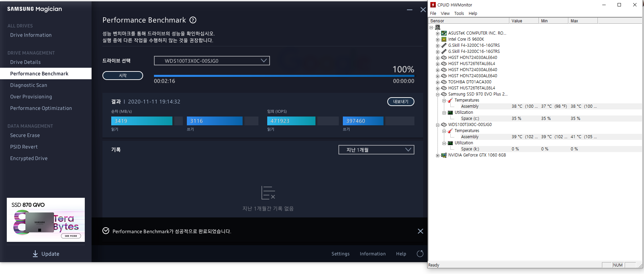Open Drive Details in sidebar

(x=25, y=62)
